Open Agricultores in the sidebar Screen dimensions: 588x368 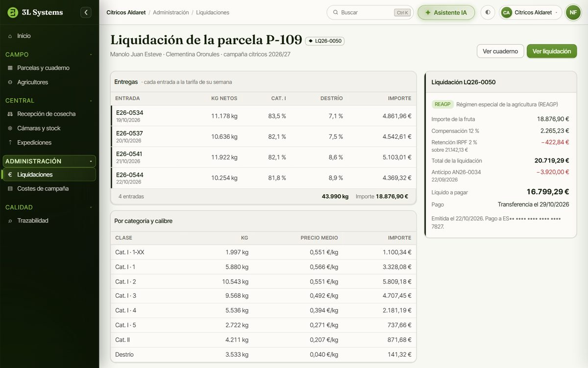[49, 82]
